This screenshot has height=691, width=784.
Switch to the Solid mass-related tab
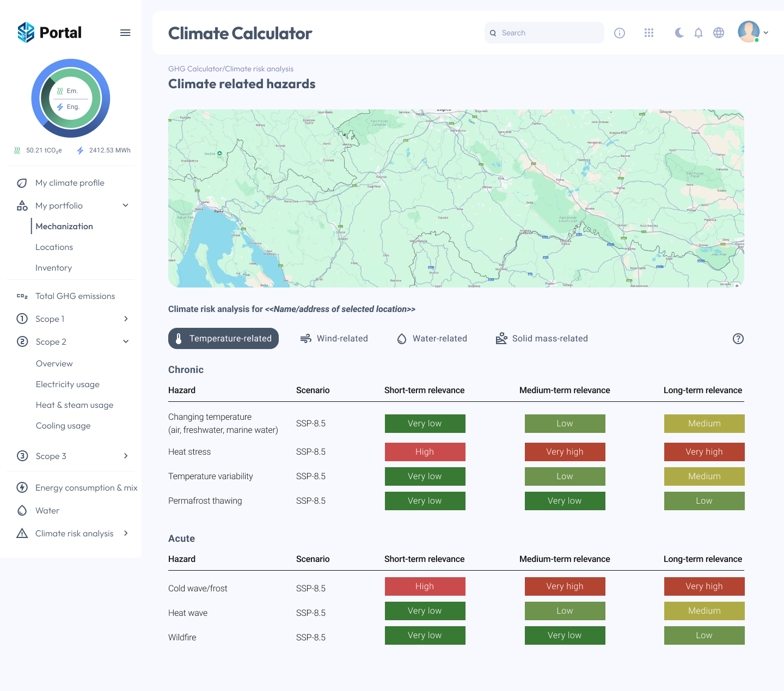pos(542,338)
